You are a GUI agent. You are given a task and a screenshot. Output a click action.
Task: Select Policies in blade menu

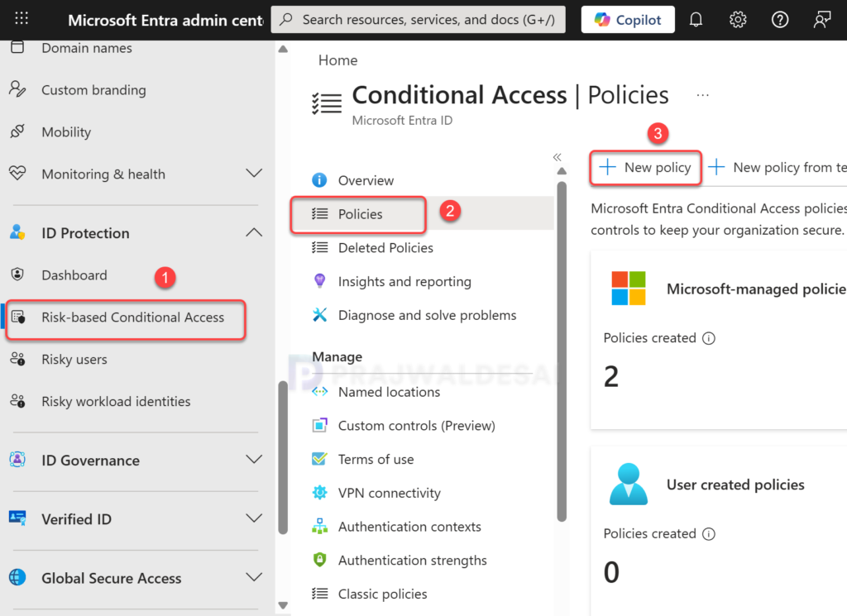pyautogui.click(x=360, y=214)
